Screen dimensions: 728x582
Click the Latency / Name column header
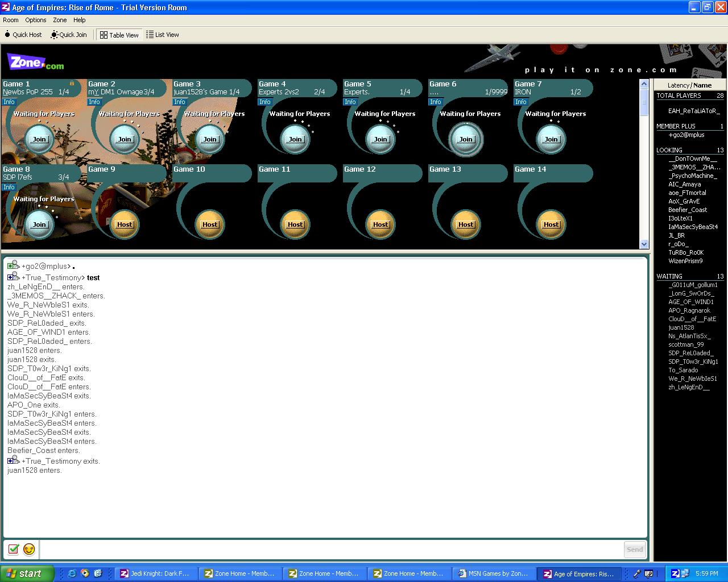[689, 85]
